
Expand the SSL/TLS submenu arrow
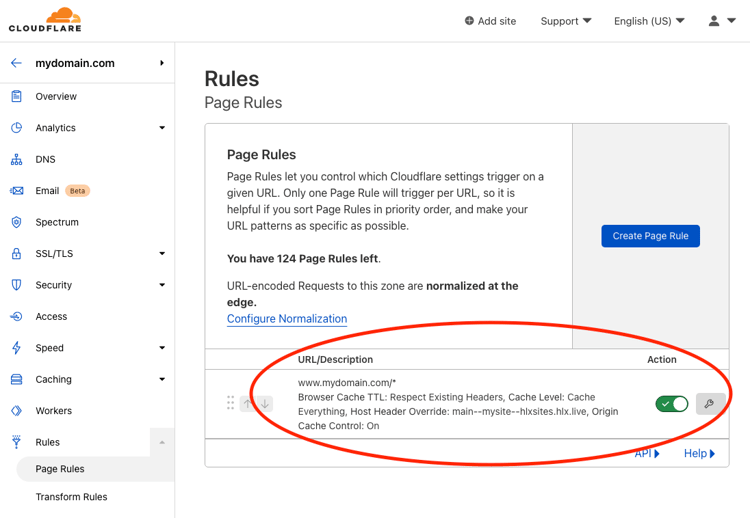point(162,253)
